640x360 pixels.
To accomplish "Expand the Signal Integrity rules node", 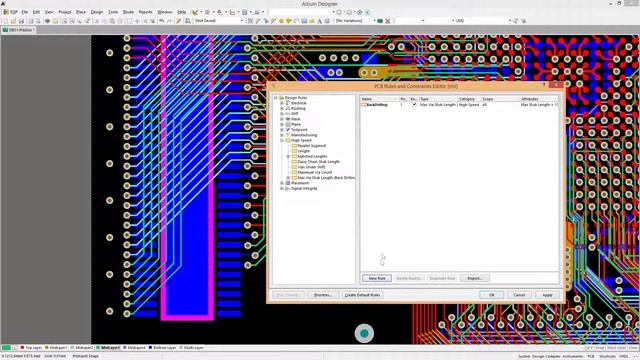I will tap(282, 189).
